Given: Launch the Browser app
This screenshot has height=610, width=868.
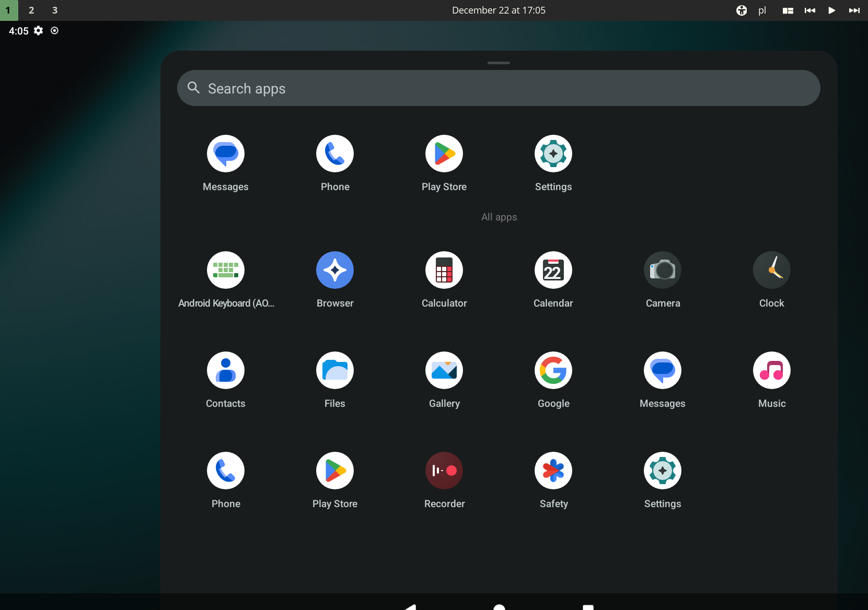Looking at the screenshot, I should [334, 271].
